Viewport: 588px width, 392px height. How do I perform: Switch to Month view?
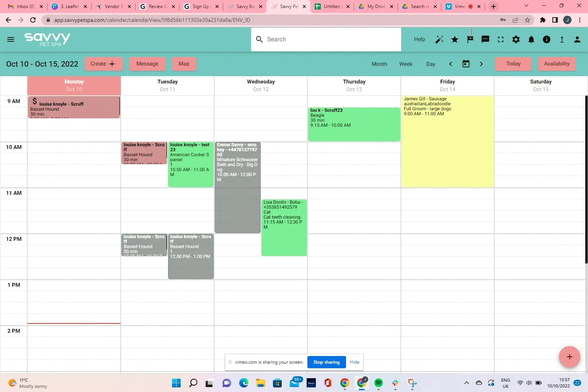coord(379,64)
